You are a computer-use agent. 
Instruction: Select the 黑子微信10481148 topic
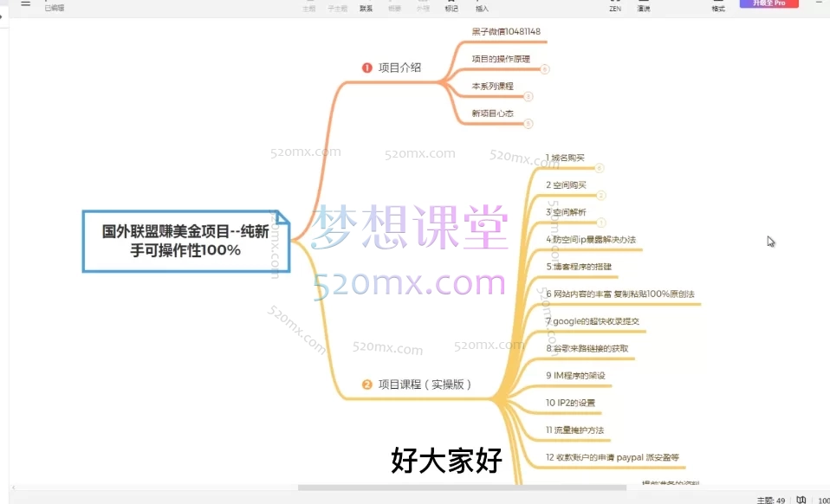pyautogui.click(x=506, y=32)
